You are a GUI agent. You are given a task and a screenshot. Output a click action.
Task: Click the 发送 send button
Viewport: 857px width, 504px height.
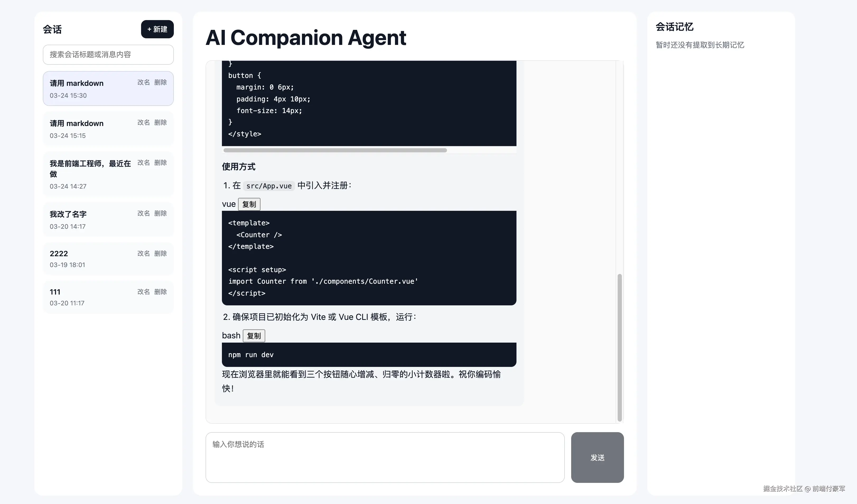597,458
